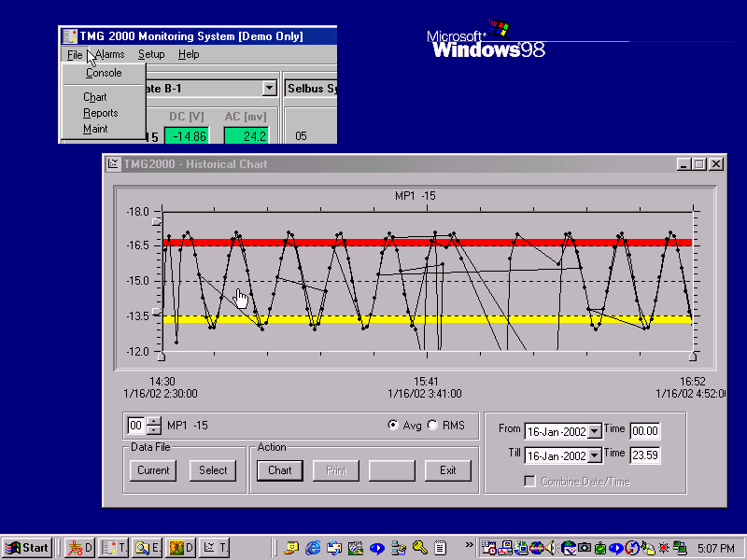Select the Avg radio button
747x560 pixels.
point(393,426)
